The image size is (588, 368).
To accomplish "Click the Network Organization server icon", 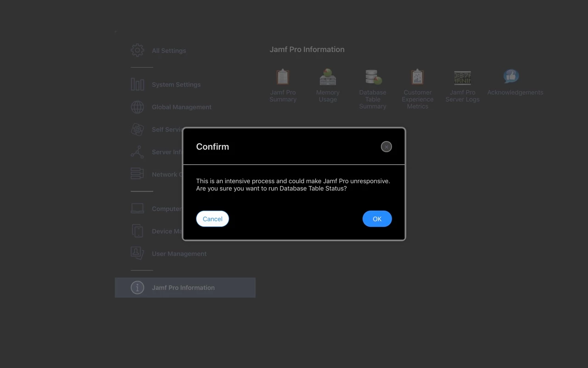I will tap(137, 173).
